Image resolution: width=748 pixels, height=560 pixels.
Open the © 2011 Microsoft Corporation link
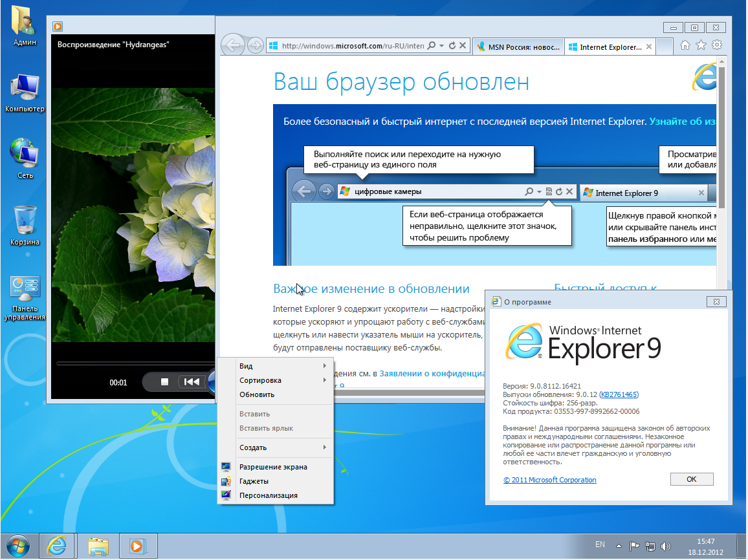click(x=550, y=480)
